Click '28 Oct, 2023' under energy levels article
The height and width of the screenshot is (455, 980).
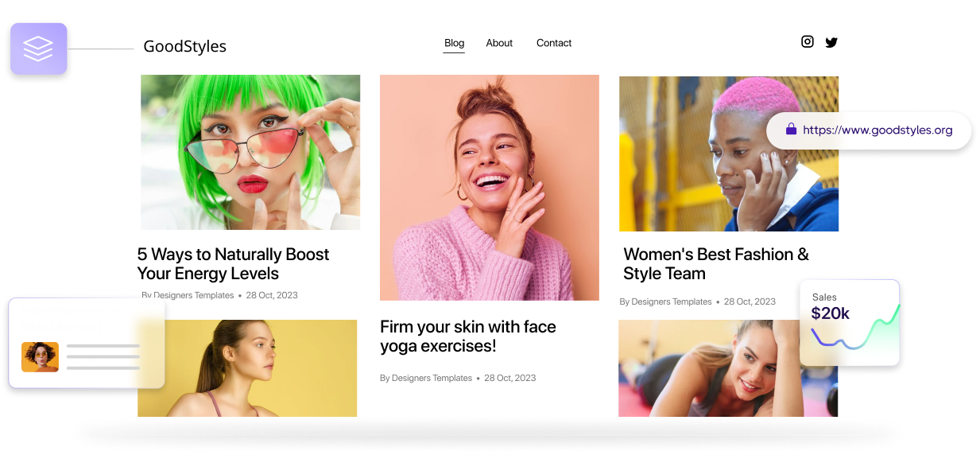[x=272, y=295]
